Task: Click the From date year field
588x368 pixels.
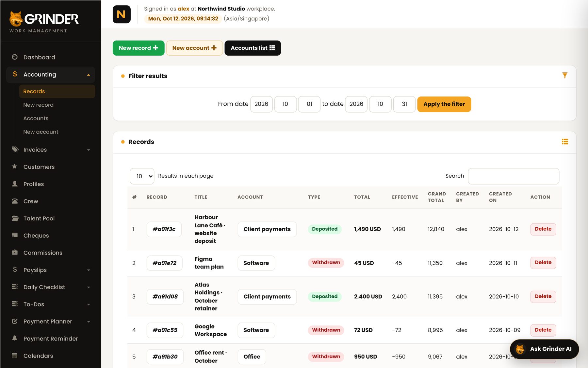Action: pyautogui.click(x=261, y=104)
